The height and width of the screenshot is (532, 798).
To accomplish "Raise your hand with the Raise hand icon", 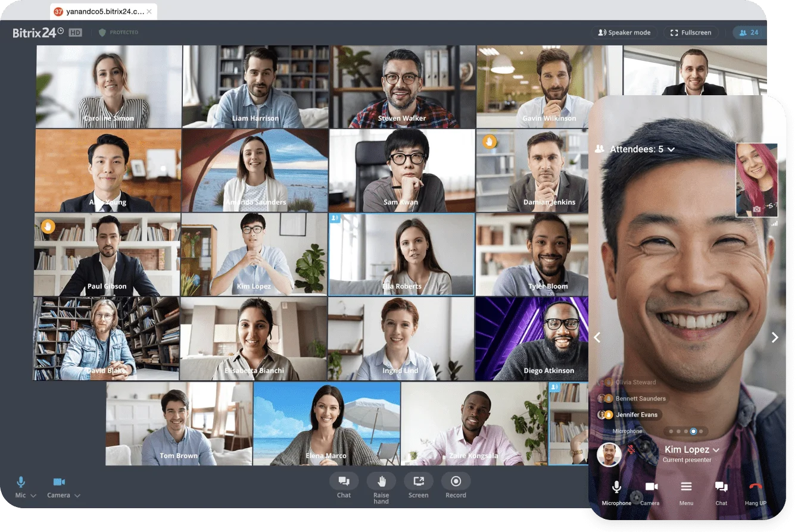I will point(381,482).
